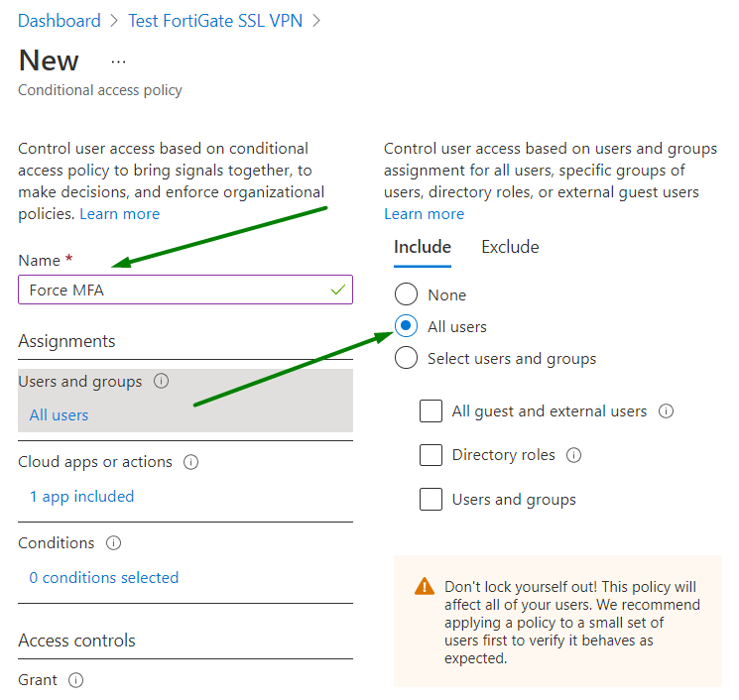Click info icon beside Cloud apps or actions
The image size is (739, 700).
[191, 462]
